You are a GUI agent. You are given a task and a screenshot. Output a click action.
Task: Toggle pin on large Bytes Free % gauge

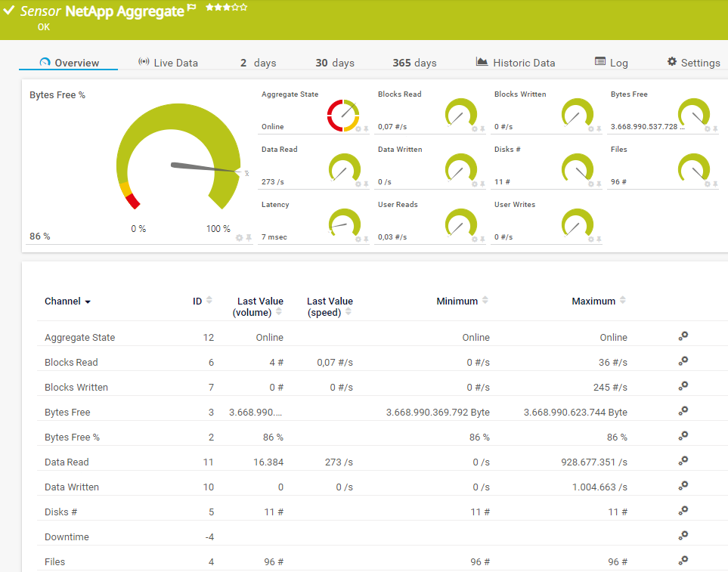(248, 238)
